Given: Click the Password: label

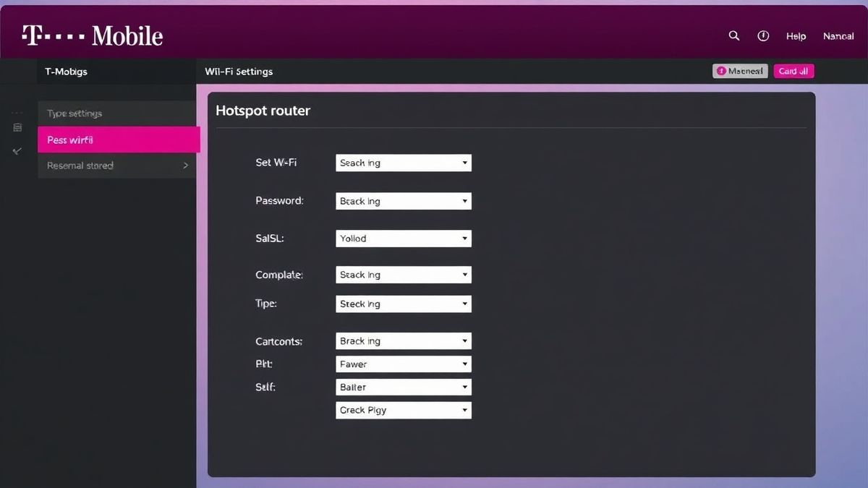Looking at the screenshot, I should (x=279, y=200).
